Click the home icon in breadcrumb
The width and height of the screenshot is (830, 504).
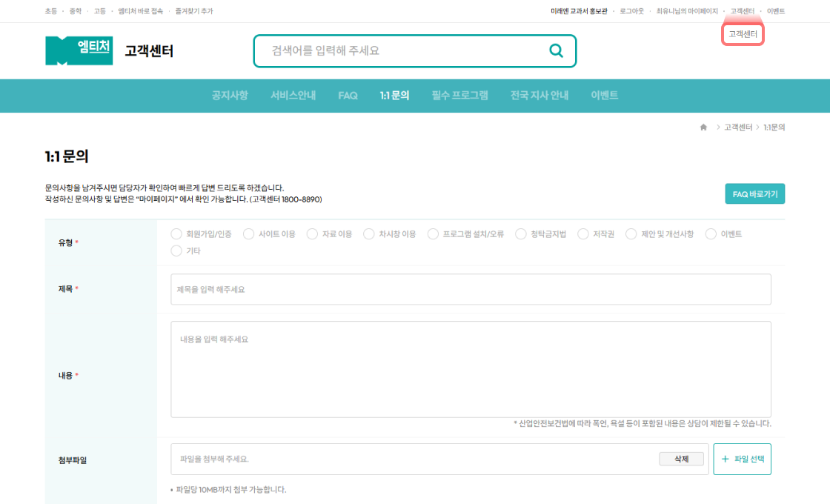pyautogui.click(x=703, y=127)
